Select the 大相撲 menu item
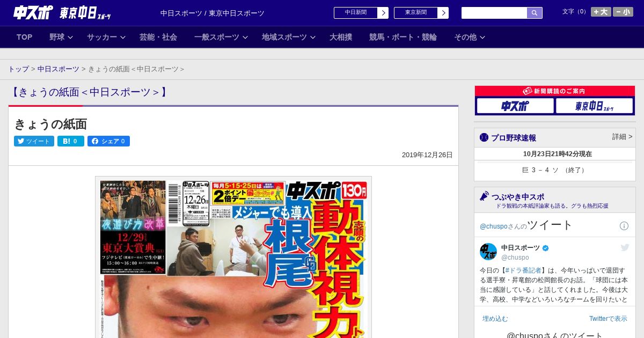Screen dimensions: 644x338 coord(341,37)
